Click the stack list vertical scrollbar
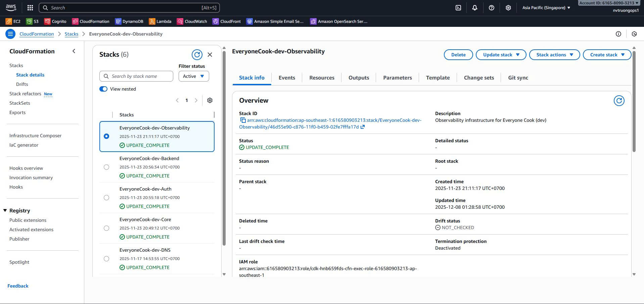Image resolution: width=644 pixels, height=304 pixels. pos(224,148)
